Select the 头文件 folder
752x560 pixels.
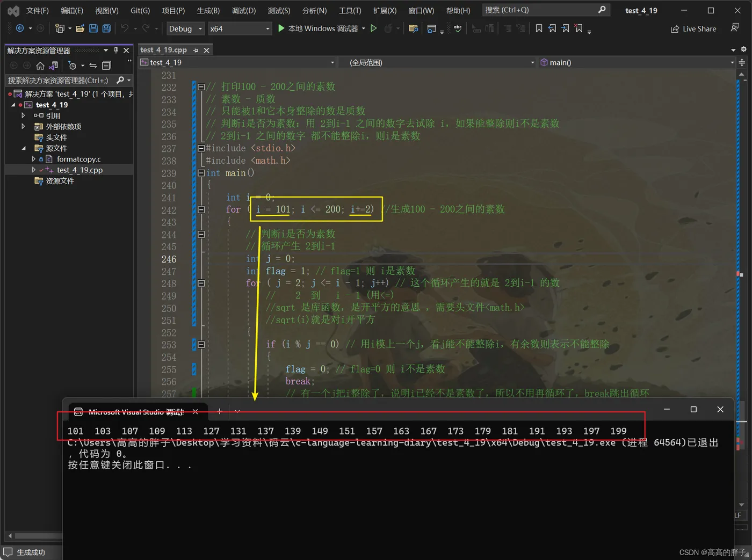click(56, 137)
